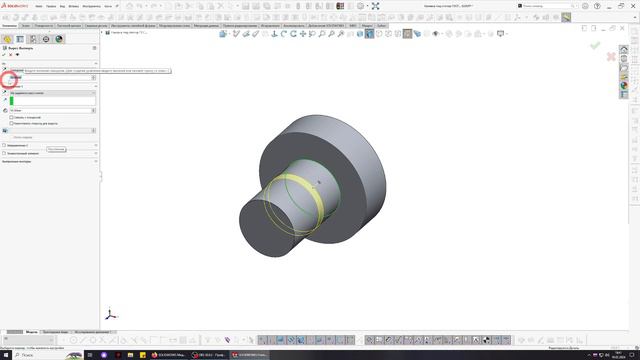Click the reverse direction icon beside end condition
This screenshot has height=360, width=640.
coord(5,93)
